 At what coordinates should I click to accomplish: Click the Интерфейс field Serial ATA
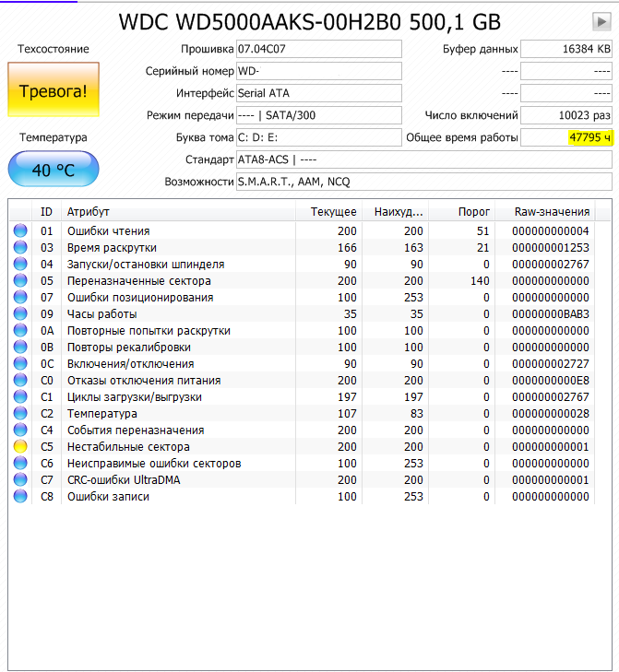[x=318, y=93]
